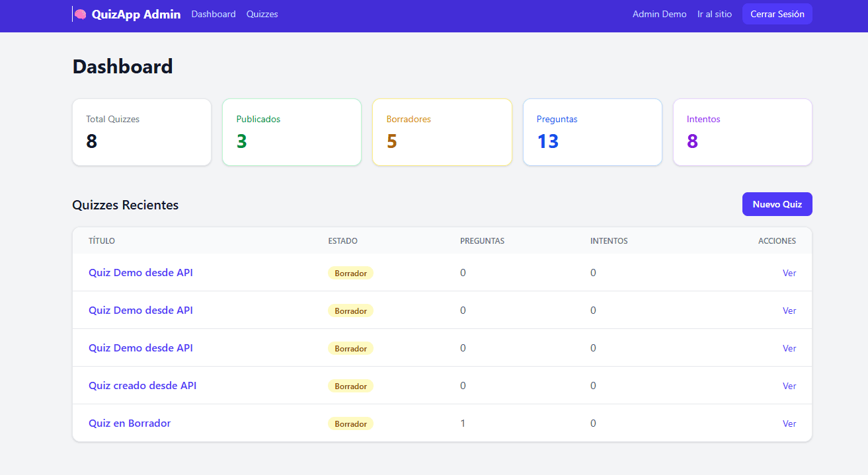868x475 pixels.
Task: Click the TÍTULO column header
Action: coord(102,240)
